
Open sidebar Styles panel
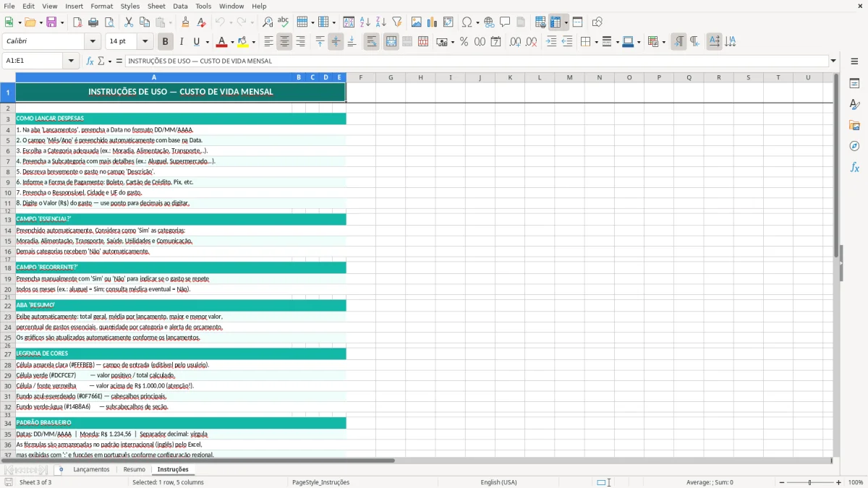pos(854,104)
